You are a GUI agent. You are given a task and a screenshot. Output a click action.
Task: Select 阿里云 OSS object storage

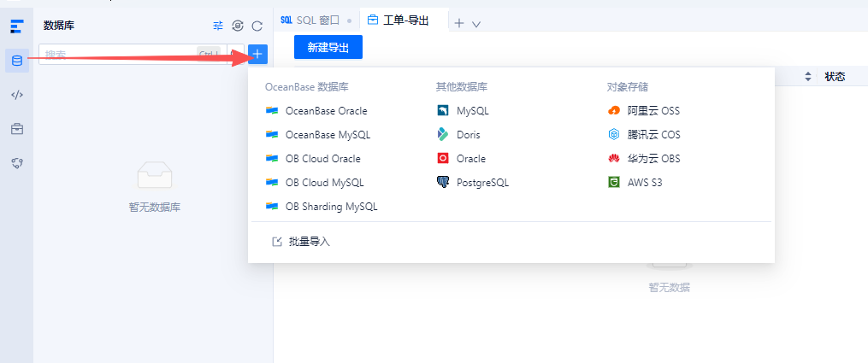coord(652,111)
